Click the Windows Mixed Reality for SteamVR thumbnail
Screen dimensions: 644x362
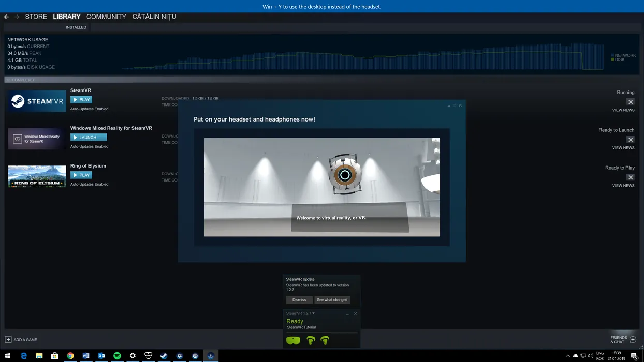(x=37, y=139)
